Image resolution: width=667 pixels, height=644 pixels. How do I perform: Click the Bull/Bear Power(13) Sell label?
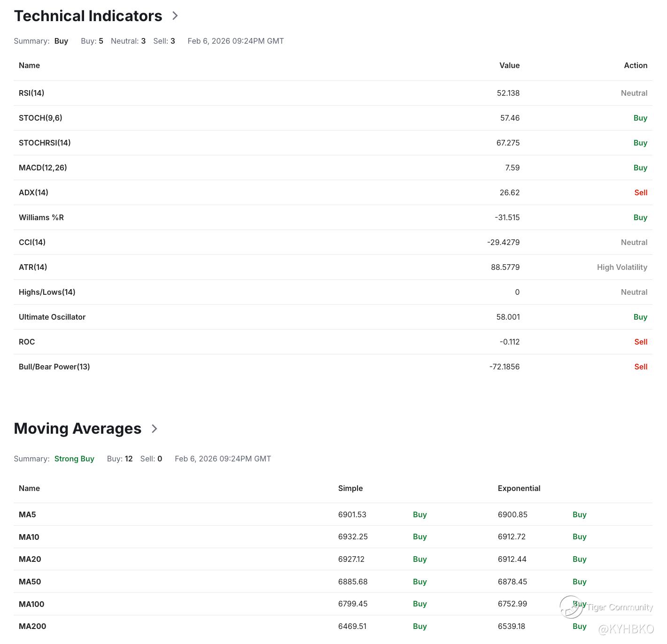coord(641,367)
